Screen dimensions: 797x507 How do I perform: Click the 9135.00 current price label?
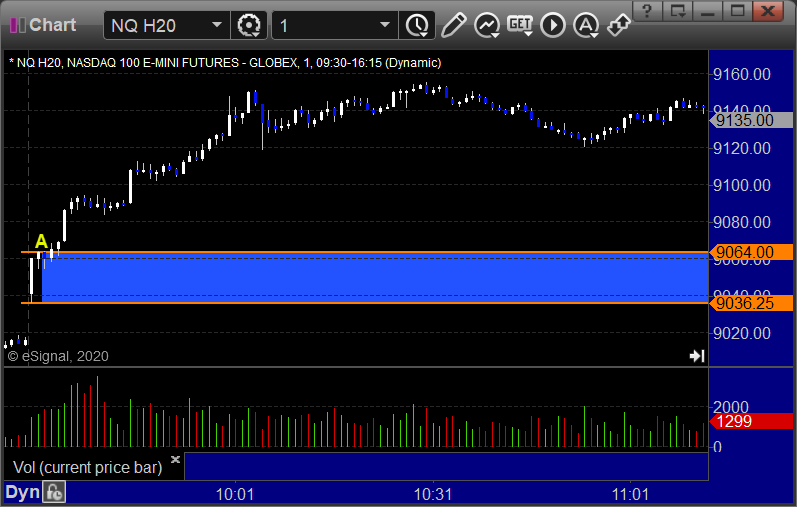751,121
